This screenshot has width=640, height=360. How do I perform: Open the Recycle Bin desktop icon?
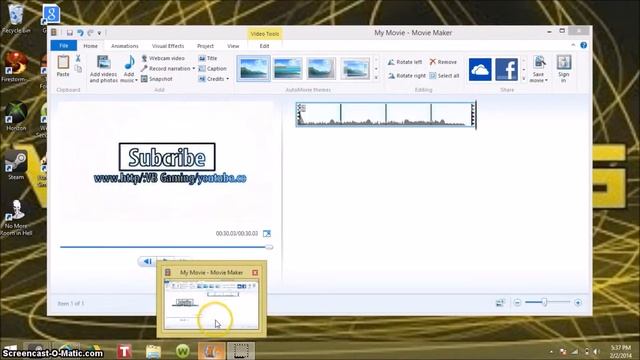16,19
